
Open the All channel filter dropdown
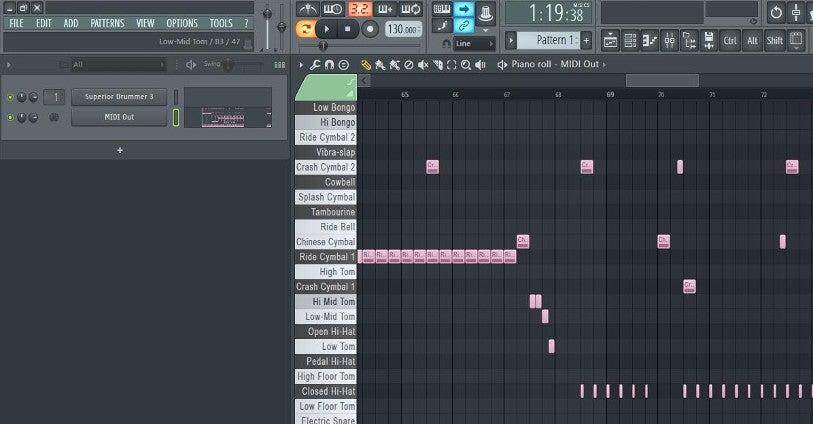(118, 65)
